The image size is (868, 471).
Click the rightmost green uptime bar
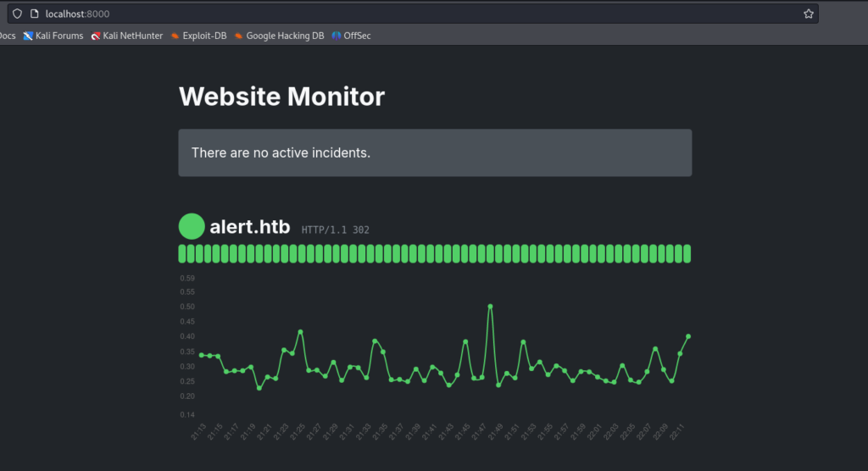[687, 253]
